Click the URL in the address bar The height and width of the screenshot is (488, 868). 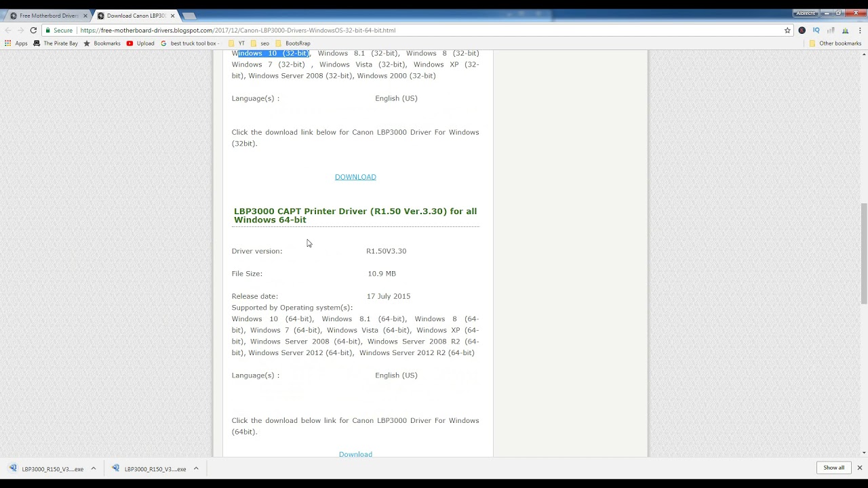click(x=238, y=30)
